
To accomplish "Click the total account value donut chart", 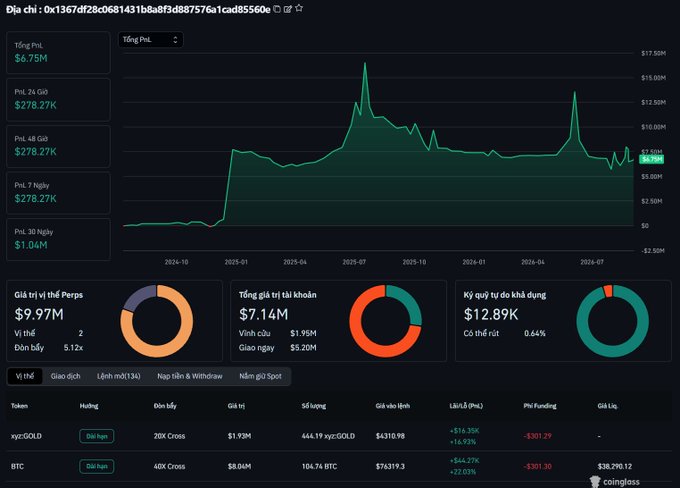I will 386,321.
